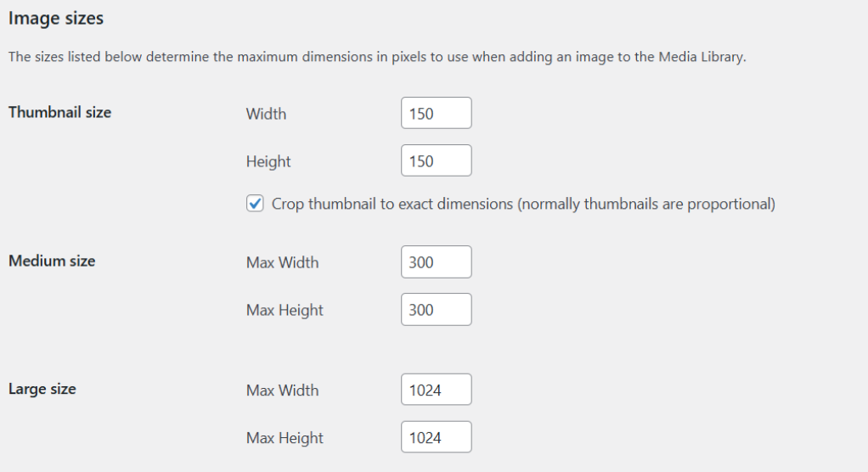The width and height of the screenshot is (868, 472).
Task: Click the Max Height label for Large size
Action: 285,438
